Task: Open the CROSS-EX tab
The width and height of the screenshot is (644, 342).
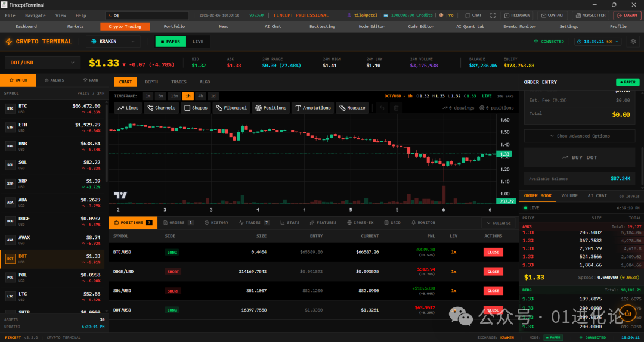Action: tap(360, 222)
